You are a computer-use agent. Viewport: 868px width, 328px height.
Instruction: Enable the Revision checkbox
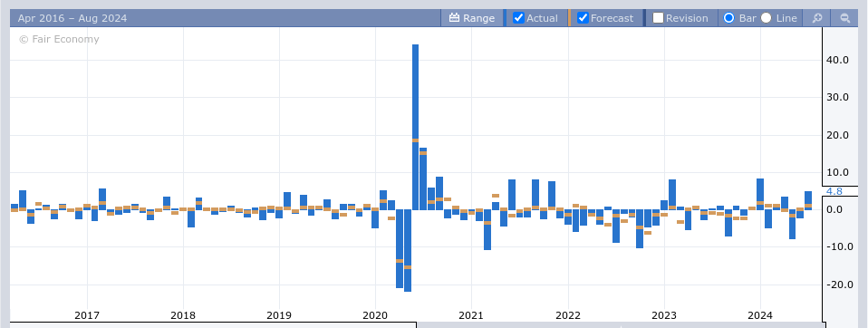[x=658, y=18]
